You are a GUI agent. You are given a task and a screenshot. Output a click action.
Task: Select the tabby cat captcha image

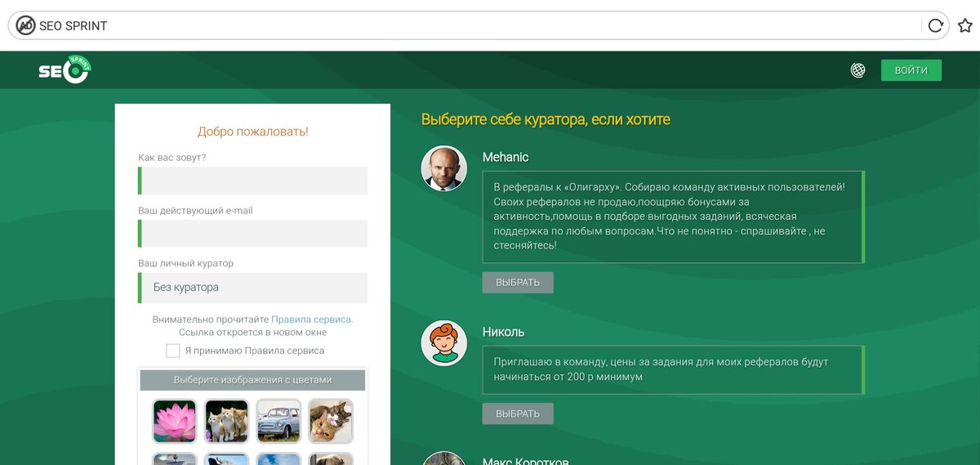point(331,422)
